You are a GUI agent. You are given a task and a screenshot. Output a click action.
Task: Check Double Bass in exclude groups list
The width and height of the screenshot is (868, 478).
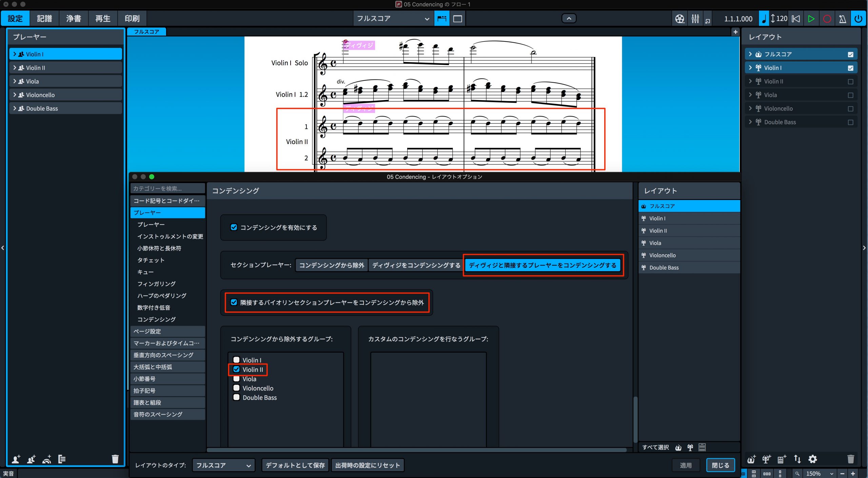[237, 397]
